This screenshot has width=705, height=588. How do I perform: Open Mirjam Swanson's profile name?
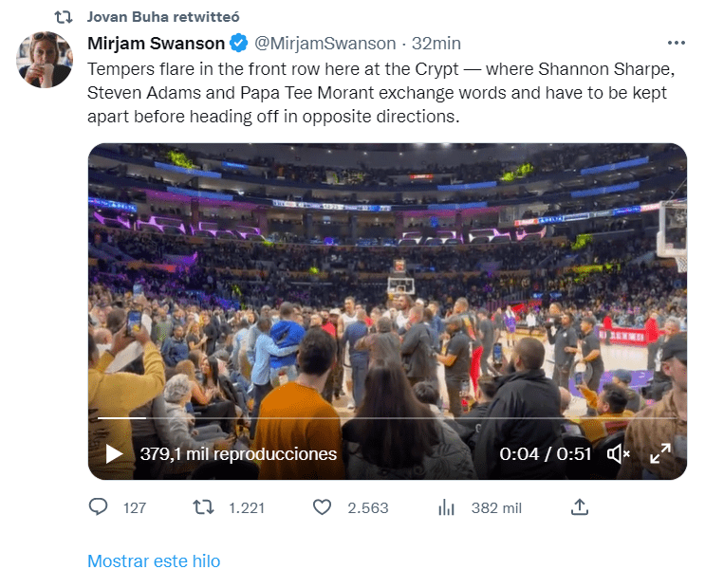(x=157, y=44)
